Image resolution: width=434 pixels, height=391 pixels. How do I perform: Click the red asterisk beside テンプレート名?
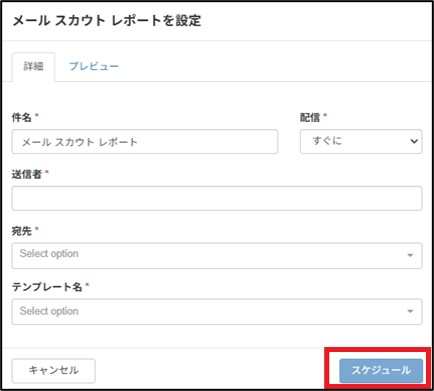coord(87,285)
